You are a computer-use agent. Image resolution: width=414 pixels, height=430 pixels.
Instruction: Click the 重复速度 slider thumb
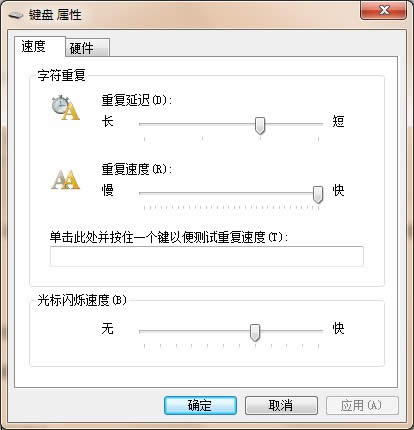[318, 195]
